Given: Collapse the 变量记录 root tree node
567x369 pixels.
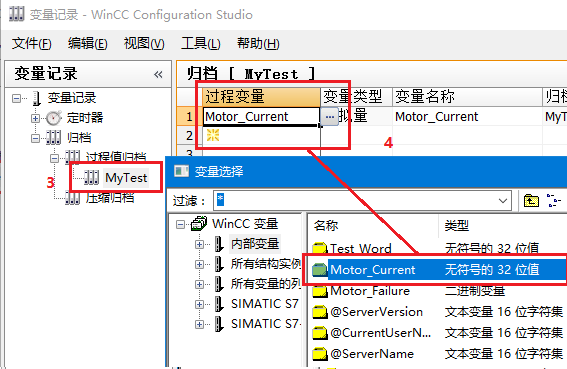Looking at the screenshot, I should [16, 98].
